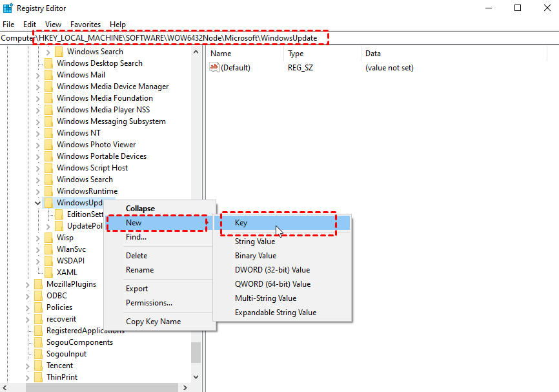Image resolution: width=559 pixels, height=392 pixels.
Task: Click the EditionSettings subkey folder icon
Action: click(59, 214)
